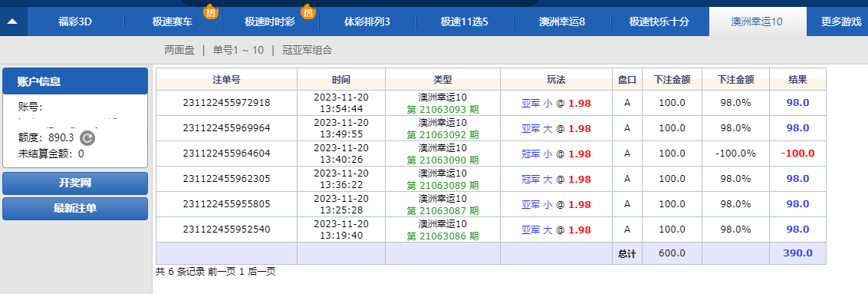Image resolution: width=868 pixels, height=294 pixels.
Task: Click the 未结算金额: 0 text
Action: point(51,154)
